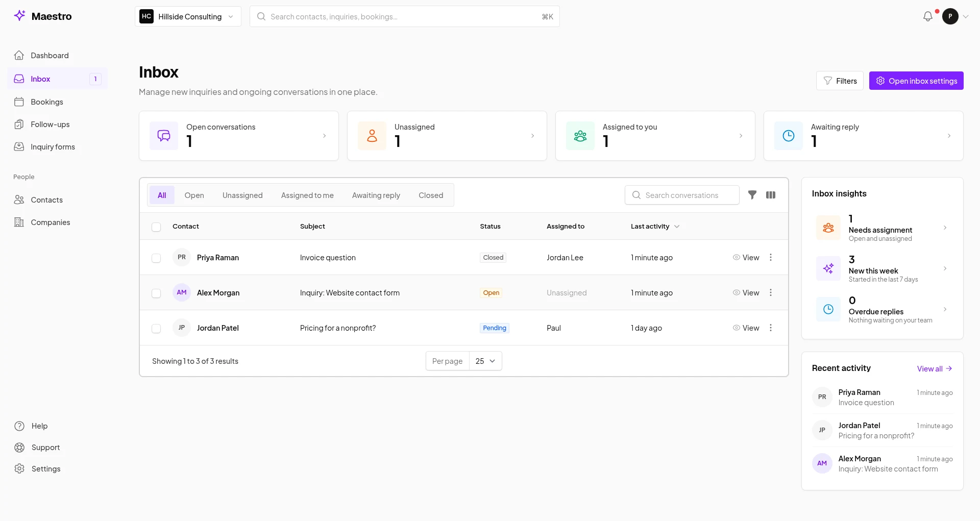980x521 pixels.
Task: Click the Unassigned person icon
Action: point(372,136)
